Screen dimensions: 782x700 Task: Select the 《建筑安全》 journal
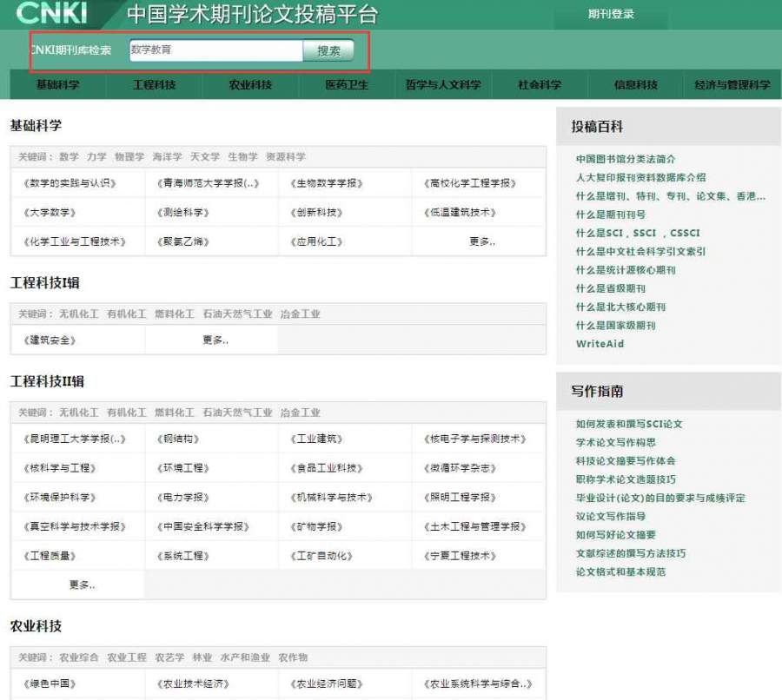pos(50,340)
